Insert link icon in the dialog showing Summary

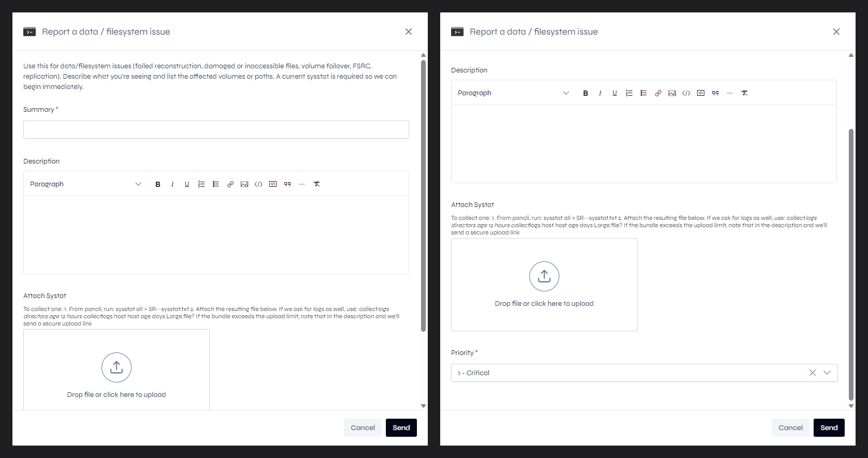click(230, 184)
